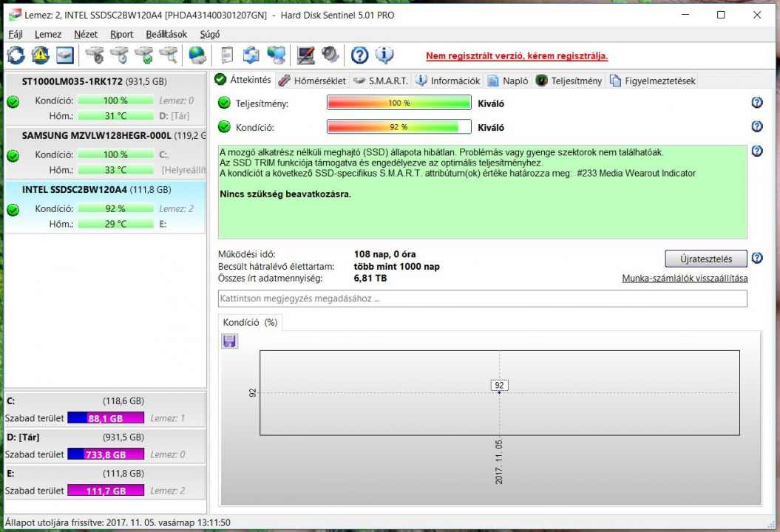Viewport: 780px width, 532px height.
Task: Click the save floppy icon above chart
Action: coord(229,341)
